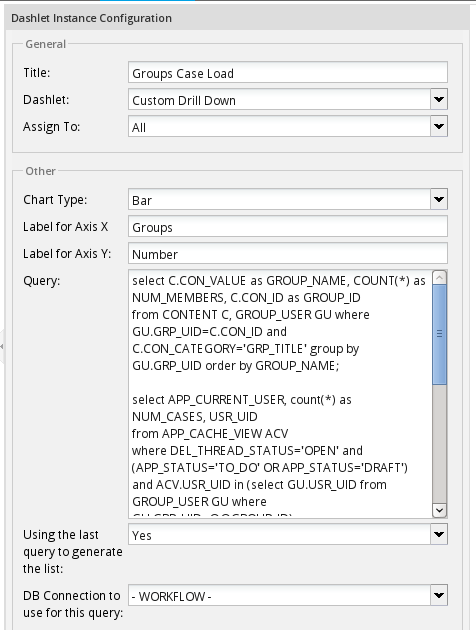The image size is (476, 630).
Task: Open the Chart Type dropdown arrow
Action: coord(439,199)
